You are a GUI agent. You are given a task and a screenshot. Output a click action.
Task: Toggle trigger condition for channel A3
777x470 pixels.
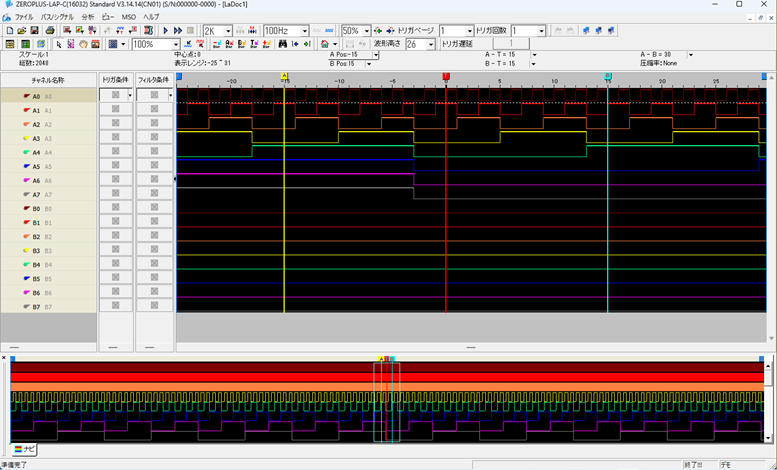click(x=115, y=137)
